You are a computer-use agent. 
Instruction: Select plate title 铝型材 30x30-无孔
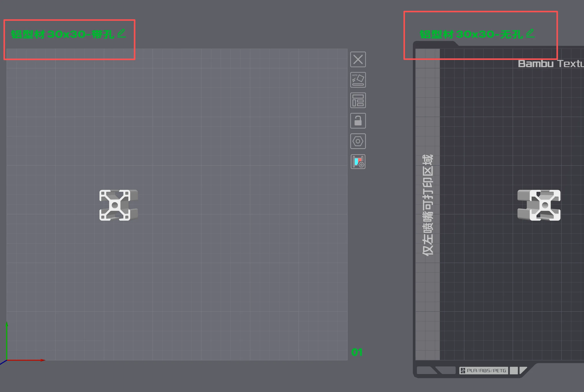[x=471, y=34]
